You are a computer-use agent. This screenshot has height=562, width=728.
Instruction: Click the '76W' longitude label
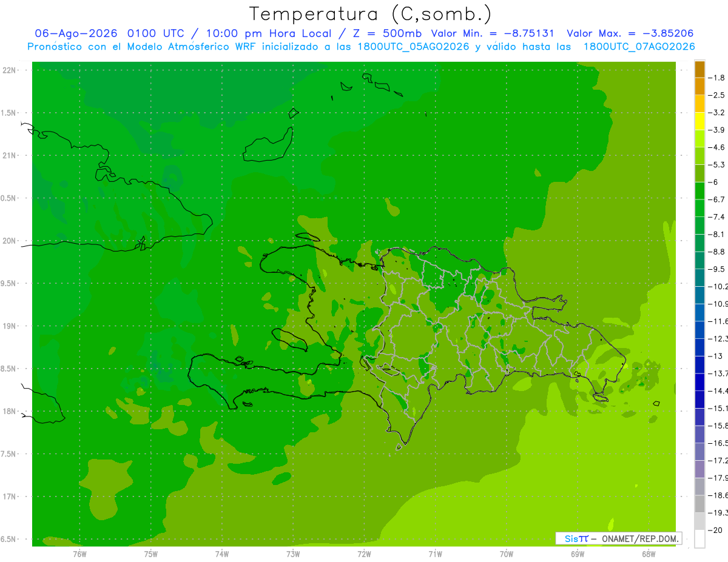coord(79,554)
